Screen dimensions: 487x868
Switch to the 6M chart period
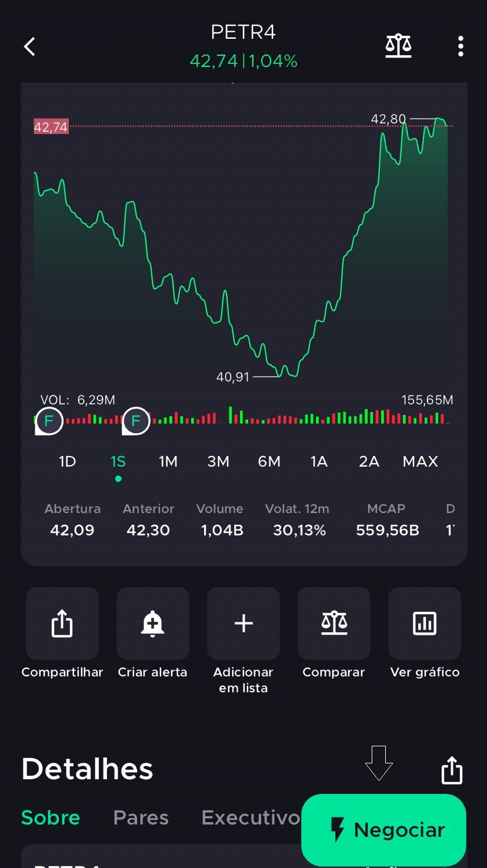click(269, 461)
